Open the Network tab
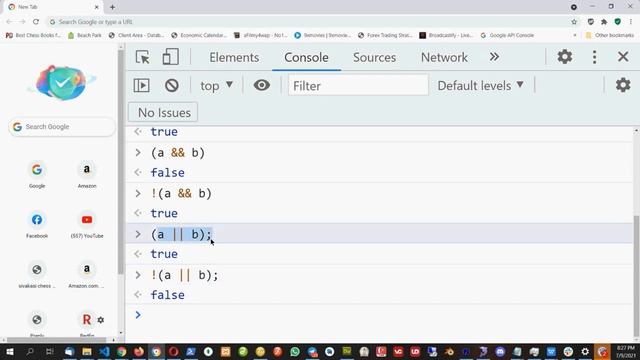640x360 pixels. click(444, 57)
